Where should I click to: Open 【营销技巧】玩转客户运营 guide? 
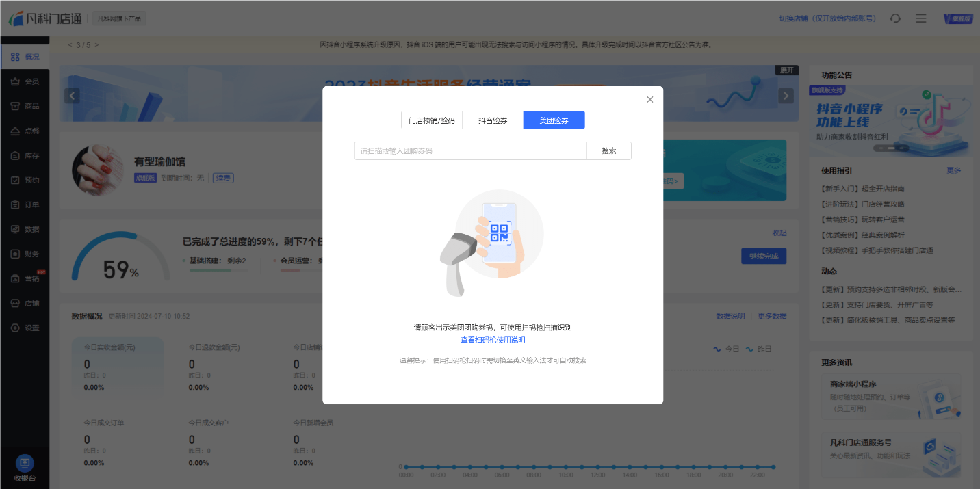(862, 220)
